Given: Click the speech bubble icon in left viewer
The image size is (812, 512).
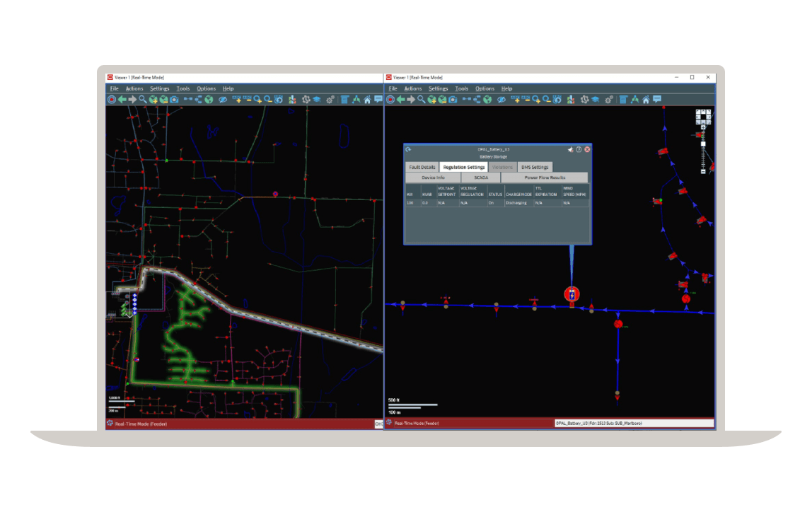Looking at the screenshot, I should click(x=378, y=100).
